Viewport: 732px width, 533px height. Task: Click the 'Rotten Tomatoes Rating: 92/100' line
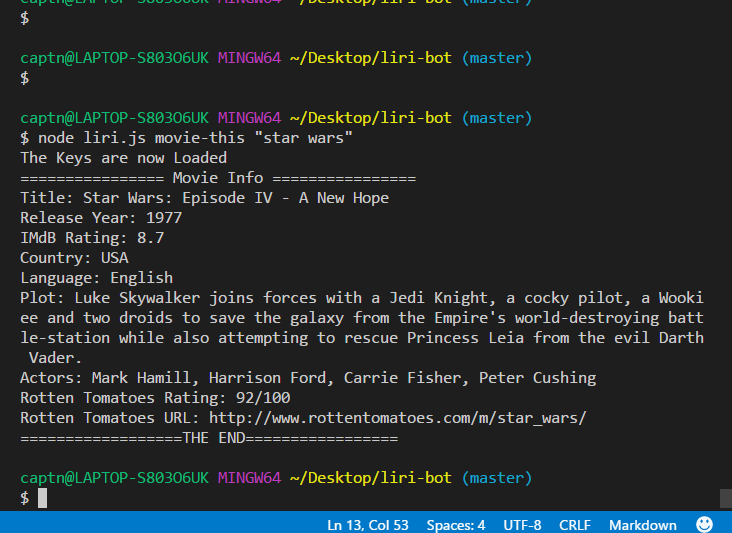pyautogui.click(x=155, y=398)
